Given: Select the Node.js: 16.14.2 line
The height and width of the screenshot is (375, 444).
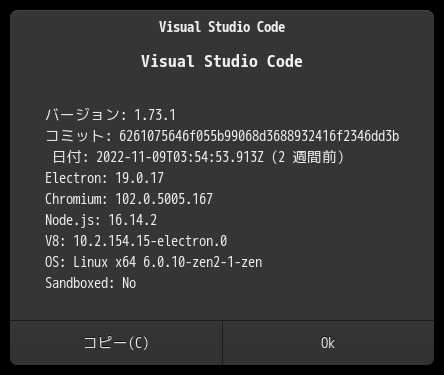Looking at the screenshot, I should [101, 220].
